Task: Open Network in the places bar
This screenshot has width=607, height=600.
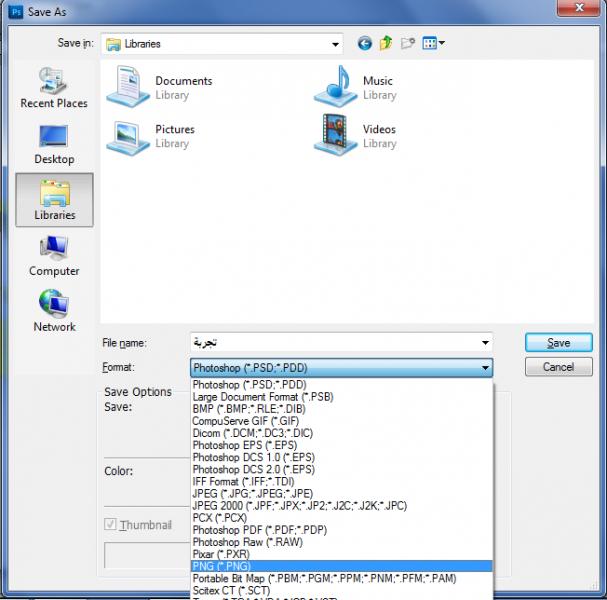Action: (54, 311)
